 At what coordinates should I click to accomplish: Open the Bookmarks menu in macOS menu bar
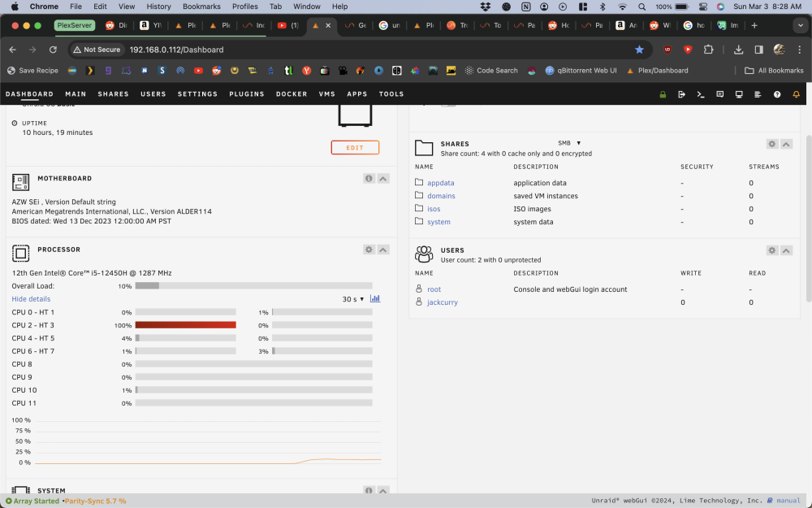(x=201, y=7)
